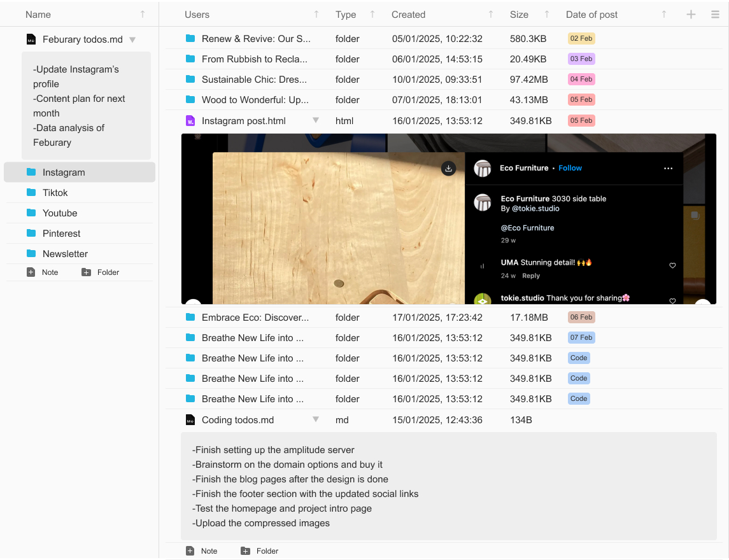729x560 pixels.
Task: Select created date 05/01/2025, 10:22:32
Action: click(437, 39)
